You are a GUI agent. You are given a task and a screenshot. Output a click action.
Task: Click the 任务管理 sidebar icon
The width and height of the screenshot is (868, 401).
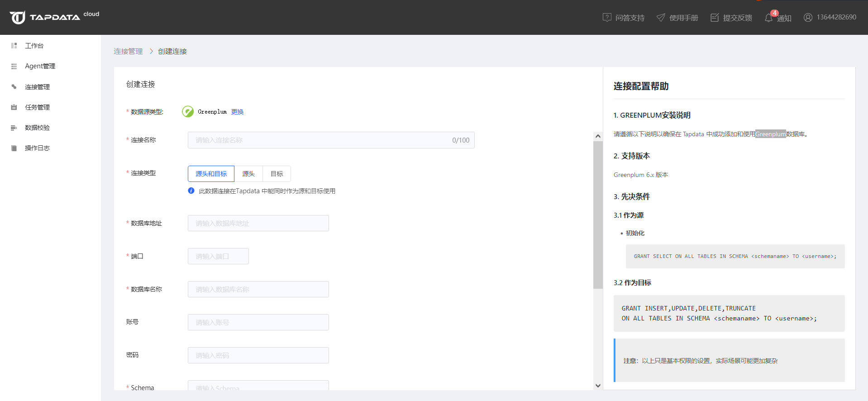(14, 107)
